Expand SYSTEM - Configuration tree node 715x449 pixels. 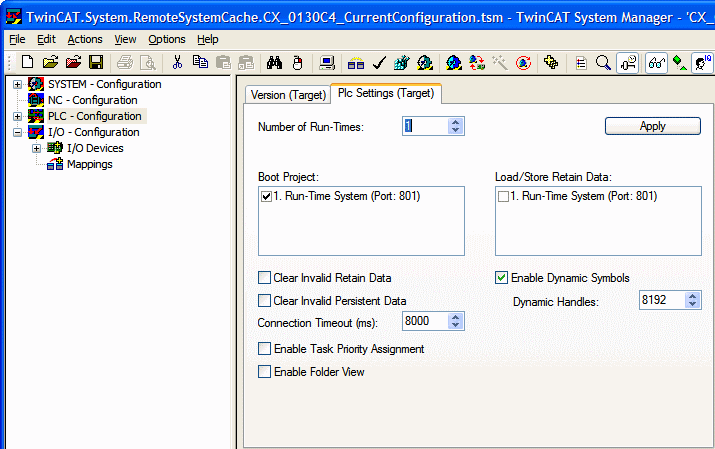tap(17, 84)
